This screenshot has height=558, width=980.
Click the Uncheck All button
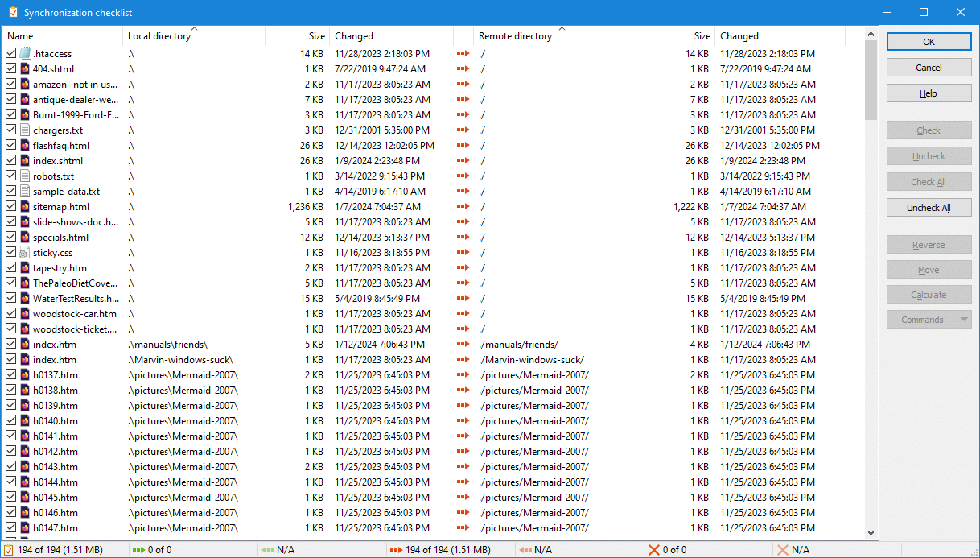click(x=929, y=208)
